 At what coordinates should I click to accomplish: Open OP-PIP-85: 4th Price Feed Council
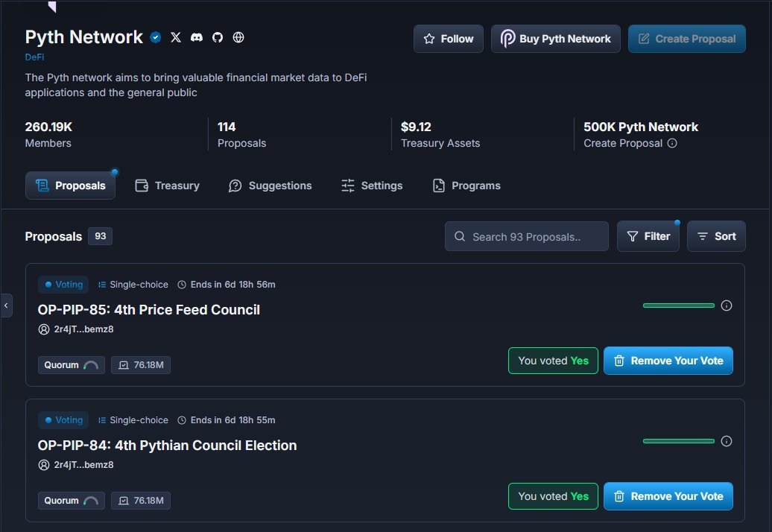[149, 309]
